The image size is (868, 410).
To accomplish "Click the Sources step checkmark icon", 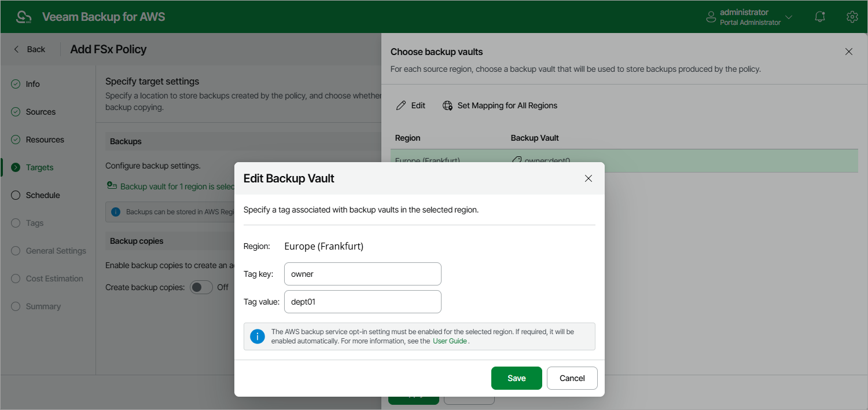I will pos(16,112).
